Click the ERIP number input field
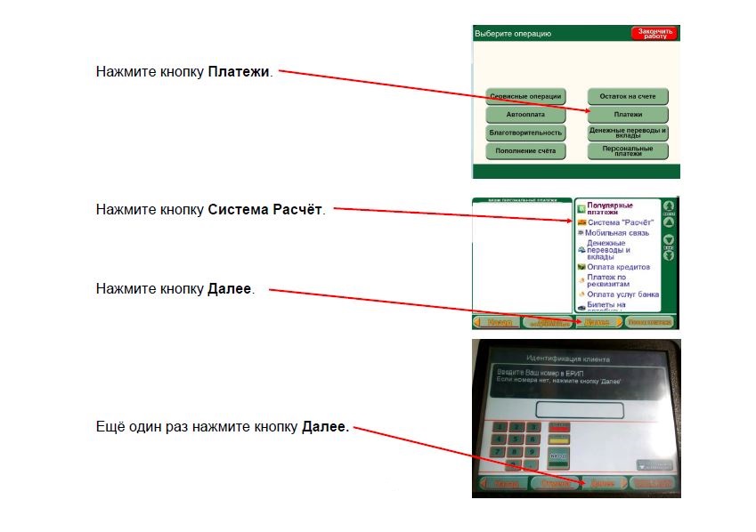The height and width of the screenshot is (532, 756). point(580,410)
